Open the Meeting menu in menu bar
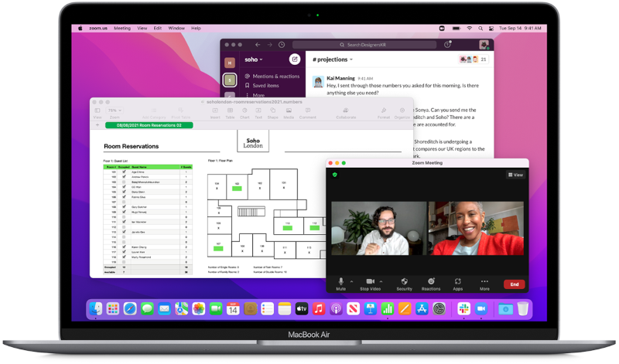This screenshot has height=364, width=619. (x=122, y=28)
